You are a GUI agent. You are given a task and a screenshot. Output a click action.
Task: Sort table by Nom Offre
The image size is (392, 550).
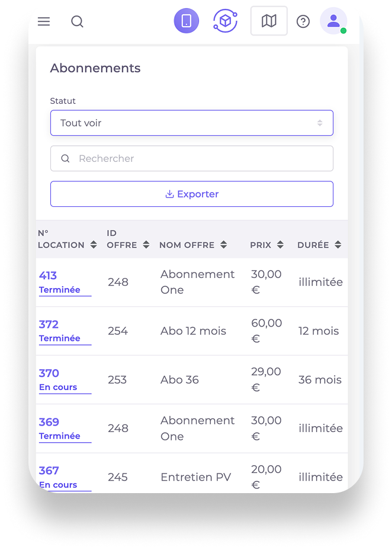223,245
